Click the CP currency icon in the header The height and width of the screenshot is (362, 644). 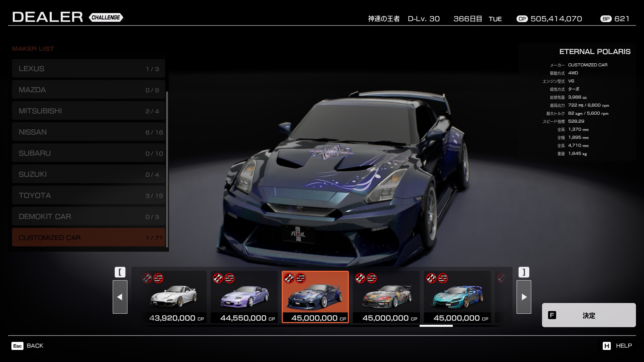pyautogui.click(x=522, y=19)
